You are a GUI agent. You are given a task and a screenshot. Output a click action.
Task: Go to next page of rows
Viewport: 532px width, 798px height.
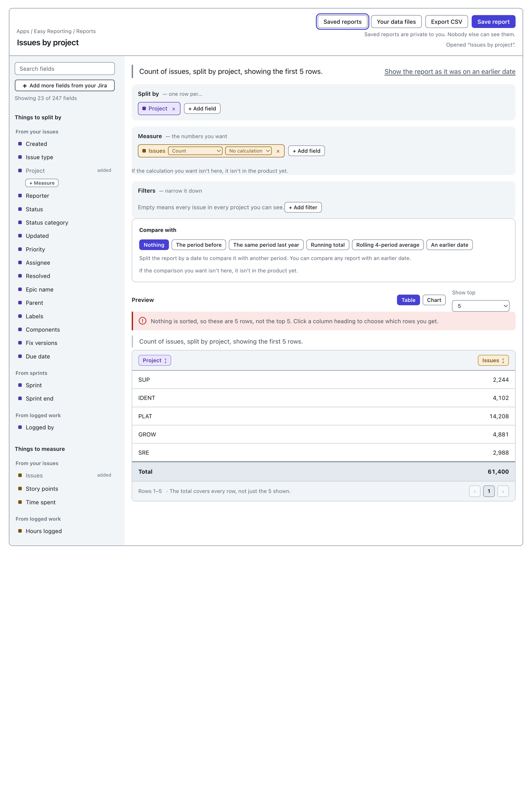pyautogui.click(x=503, y=491)
